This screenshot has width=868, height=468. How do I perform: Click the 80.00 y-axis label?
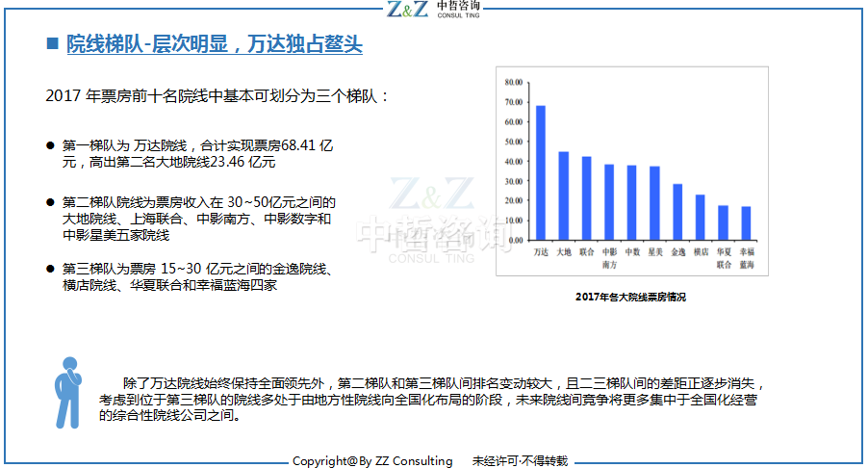click(x=513, y=82)
